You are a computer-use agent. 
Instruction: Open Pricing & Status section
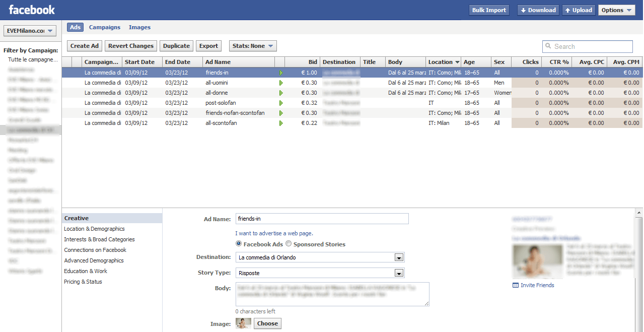(83, 282)
